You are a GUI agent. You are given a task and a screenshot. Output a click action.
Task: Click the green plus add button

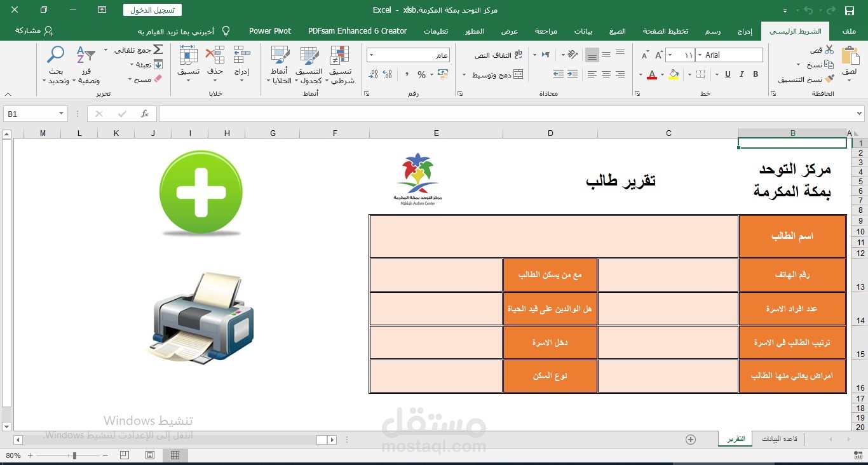pyautogui.click(x=201, y=192)
